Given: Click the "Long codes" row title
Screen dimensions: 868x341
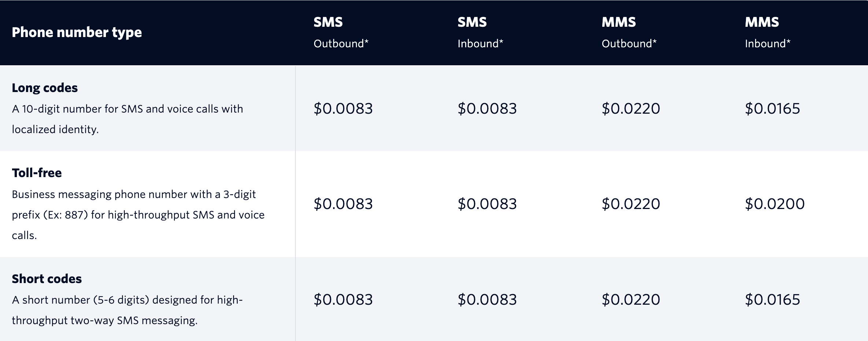Looking at the screenshot, I should pyautogui.click(x=45, y=88).
